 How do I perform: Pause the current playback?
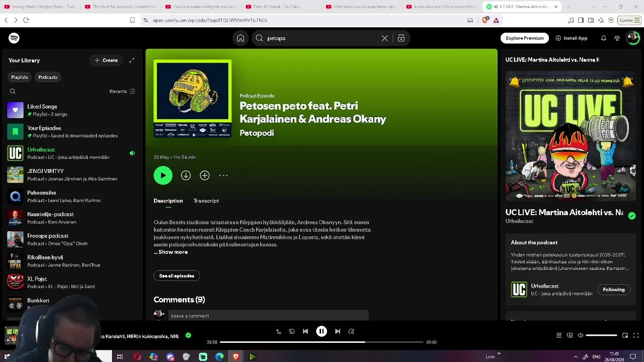(321, 332)
